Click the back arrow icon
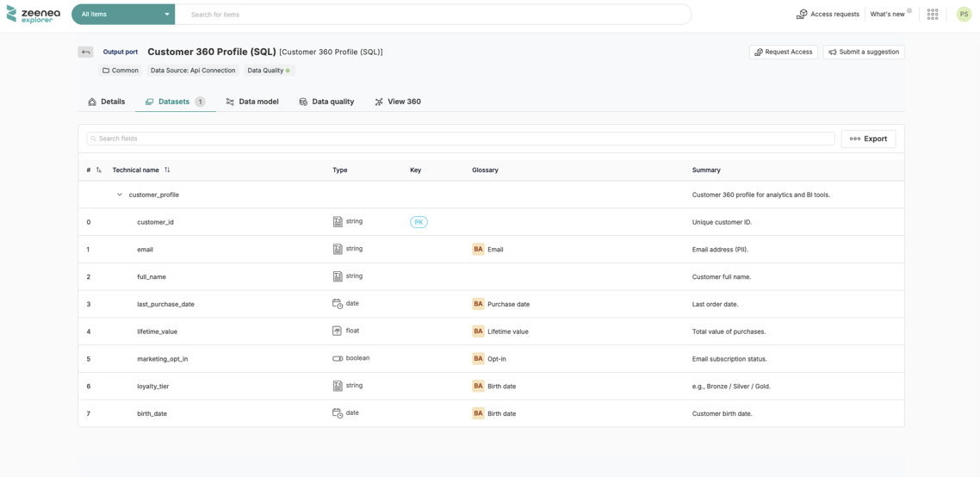 [x=85, y=53]
